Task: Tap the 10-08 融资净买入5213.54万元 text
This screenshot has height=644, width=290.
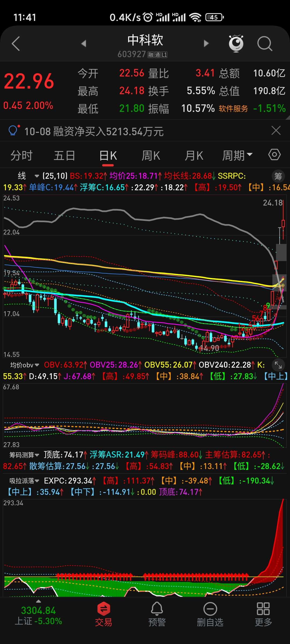Action: (x=94, y=131)
